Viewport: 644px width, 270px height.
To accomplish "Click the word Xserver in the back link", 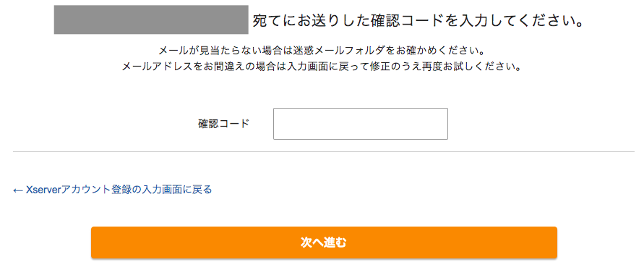I will 43,190.
